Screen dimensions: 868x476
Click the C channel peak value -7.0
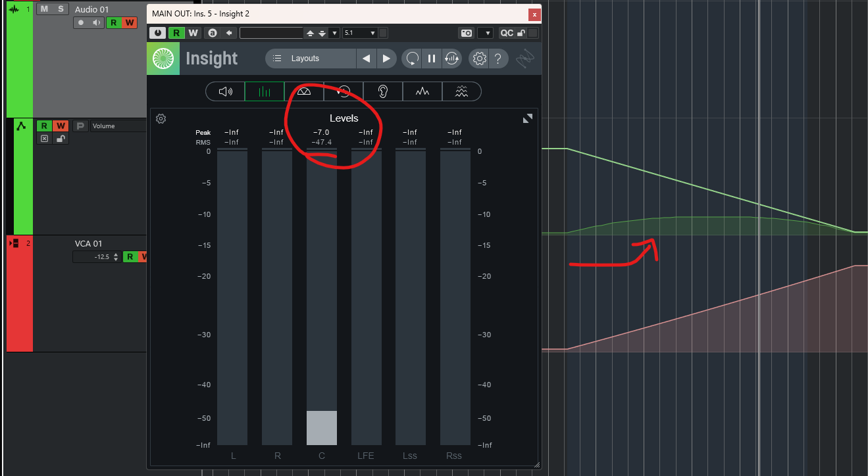pyautogui.click(x=322, y=132)
